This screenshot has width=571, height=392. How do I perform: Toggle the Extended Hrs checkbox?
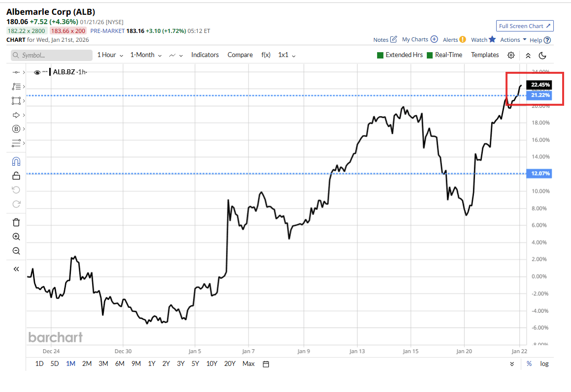point(380,55)
